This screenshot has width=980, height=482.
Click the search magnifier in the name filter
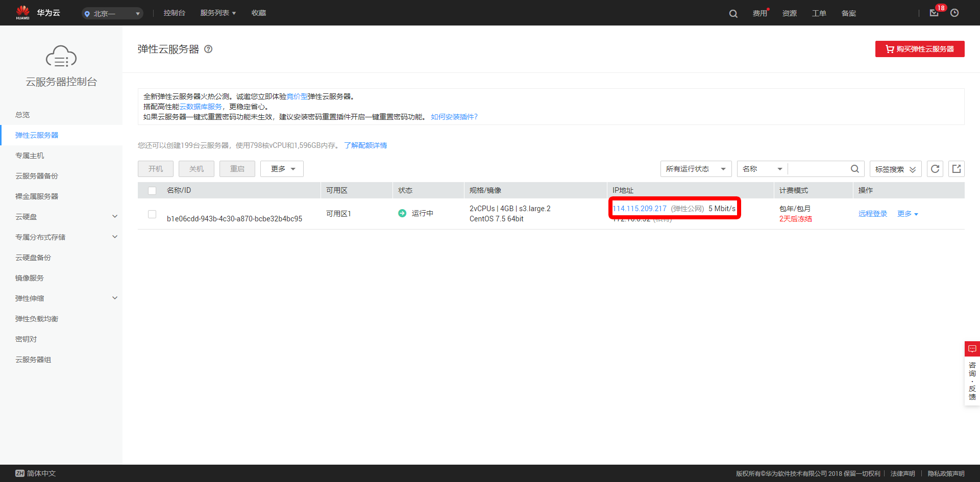coord(854,169)
